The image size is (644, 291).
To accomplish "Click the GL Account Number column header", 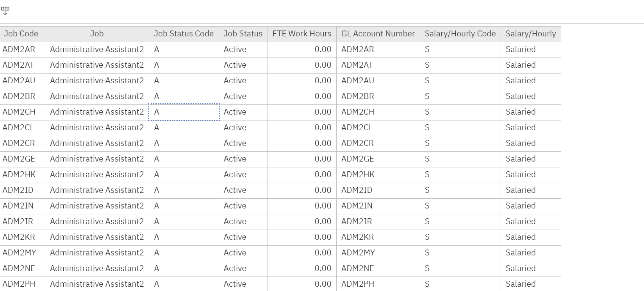I will coord(378,34).
